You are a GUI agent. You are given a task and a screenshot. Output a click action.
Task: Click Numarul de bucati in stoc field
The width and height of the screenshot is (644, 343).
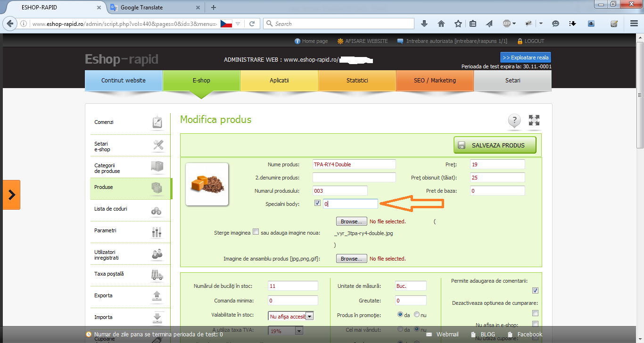[x=293, y=286]
